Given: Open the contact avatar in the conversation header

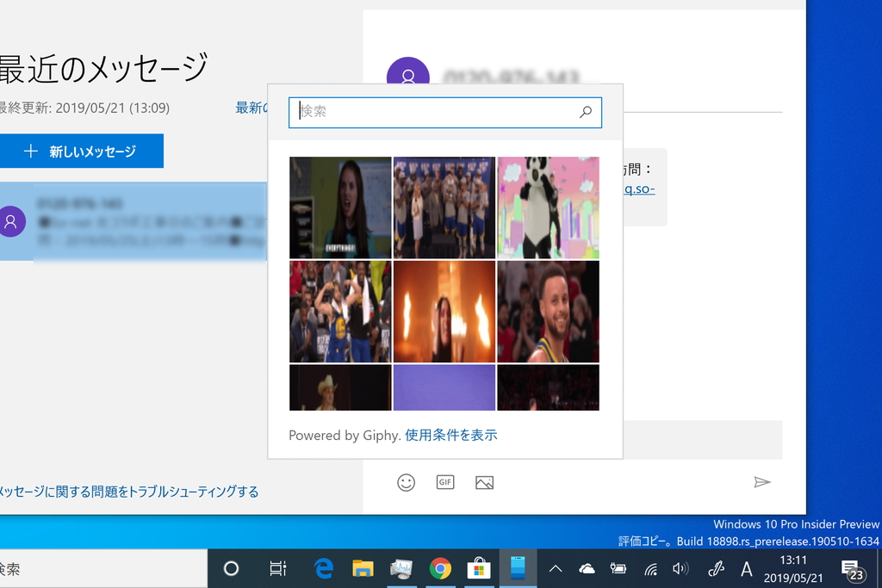Looking at the screenshot, I should point(408,76).
